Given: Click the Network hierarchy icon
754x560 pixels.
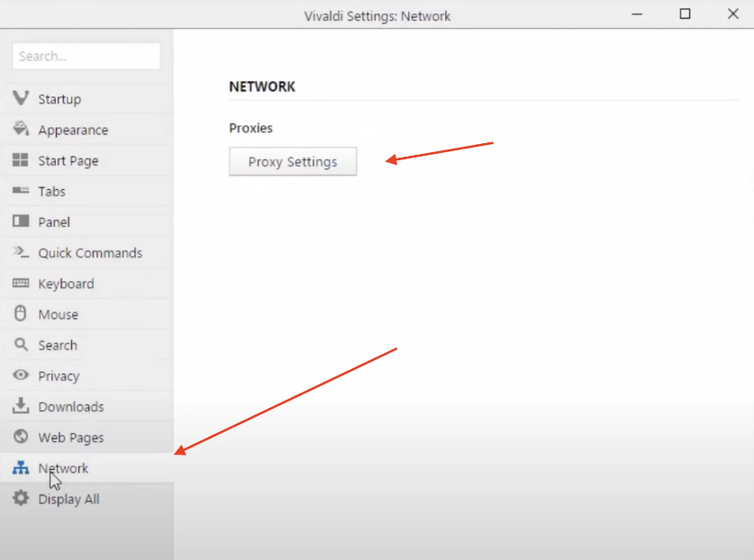Looking at the screenshot, I should click(21, 467).
